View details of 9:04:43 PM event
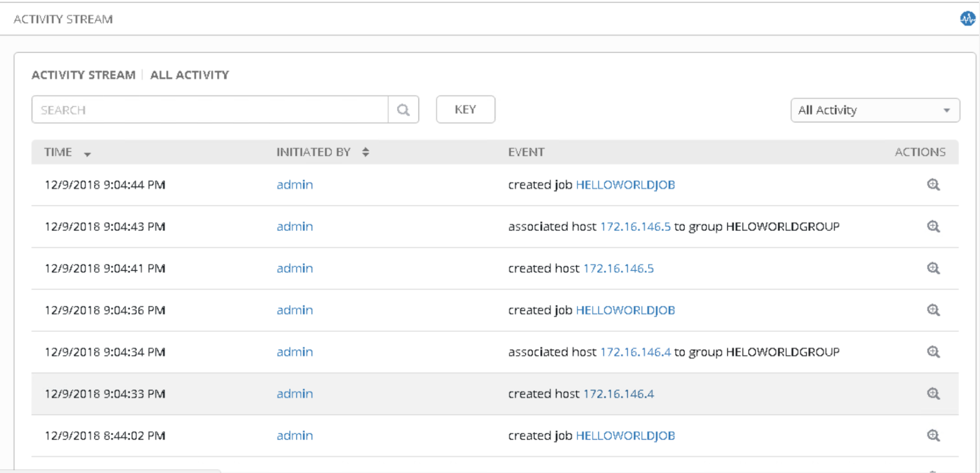980x473 pixels. [x=933, y=227]
